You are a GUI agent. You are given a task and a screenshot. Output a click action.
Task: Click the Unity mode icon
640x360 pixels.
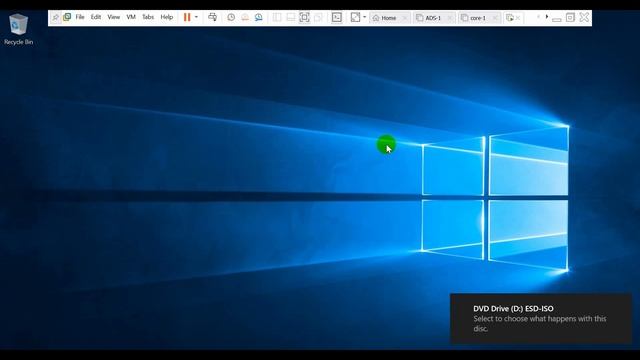pos(318,17)
